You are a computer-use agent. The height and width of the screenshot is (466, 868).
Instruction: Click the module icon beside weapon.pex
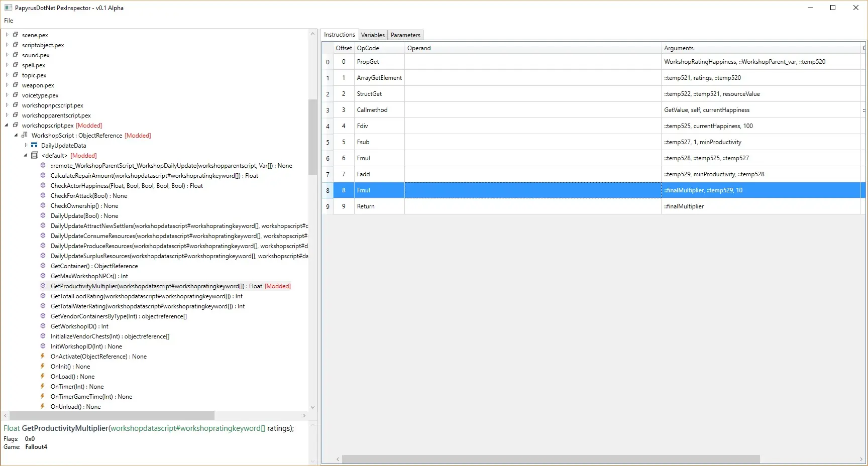(17, 85)
